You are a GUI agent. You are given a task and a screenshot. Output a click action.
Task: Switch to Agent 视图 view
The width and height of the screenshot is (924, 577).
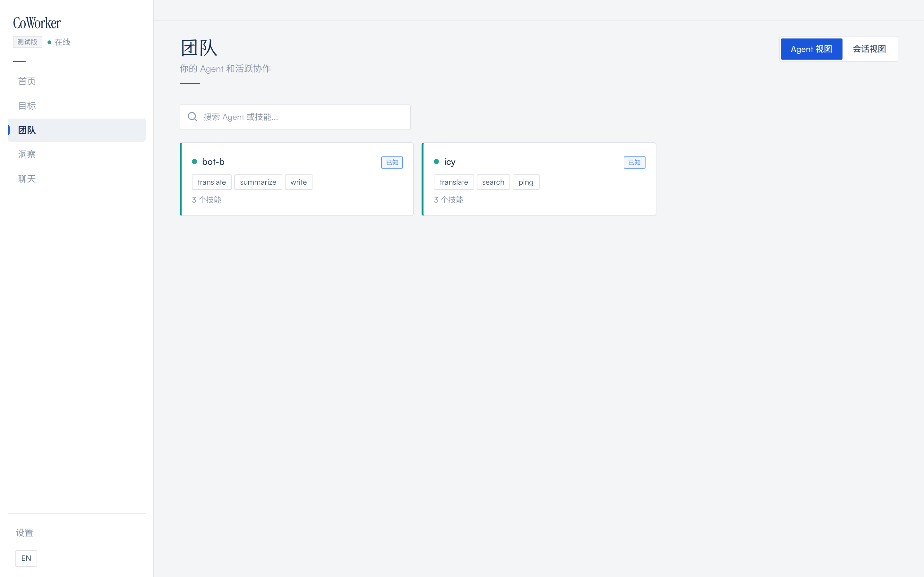811,49
